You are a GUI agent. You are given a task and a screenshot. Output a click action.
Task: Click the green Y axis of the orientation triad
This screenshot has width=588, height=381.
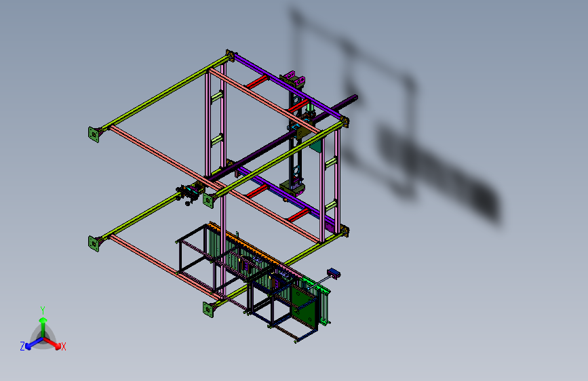[43, 327]
